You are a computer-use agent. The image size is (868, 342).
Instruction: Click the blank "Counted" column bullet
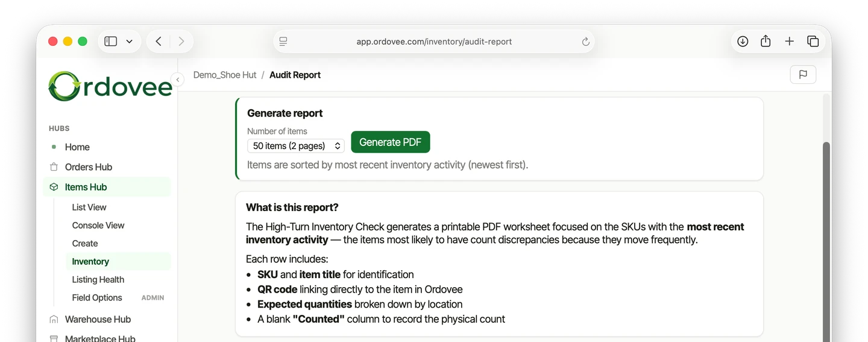(x=381, y=320)
